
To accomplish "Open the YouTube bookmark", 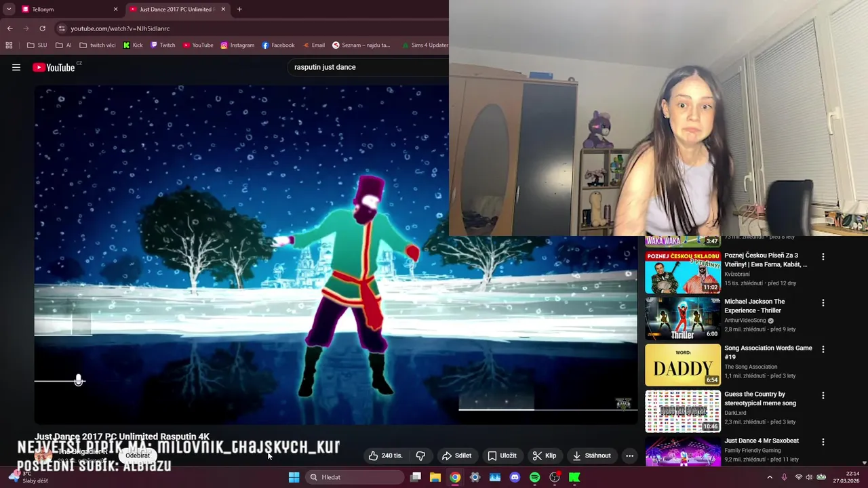I will coord(198,45).
